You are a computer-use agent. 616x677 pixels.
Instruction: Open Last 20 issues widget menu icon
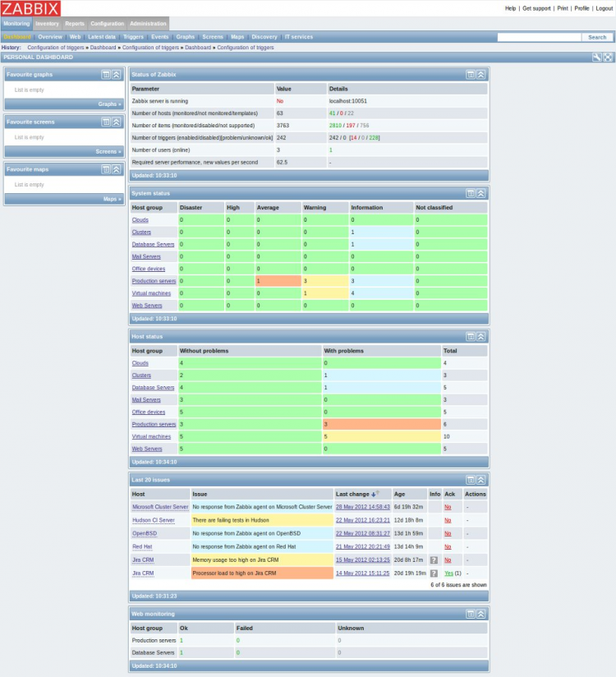pos(471,480)
